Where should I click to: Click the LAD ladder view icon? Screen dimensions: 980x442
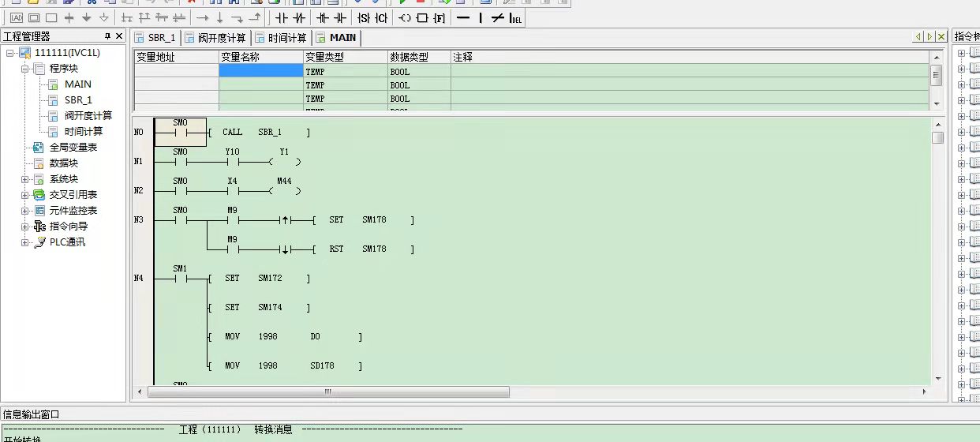16,17
